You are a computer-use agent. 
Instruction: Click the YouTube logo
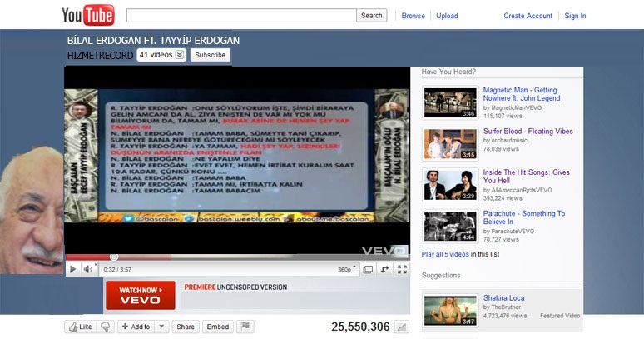pos(88,15)
